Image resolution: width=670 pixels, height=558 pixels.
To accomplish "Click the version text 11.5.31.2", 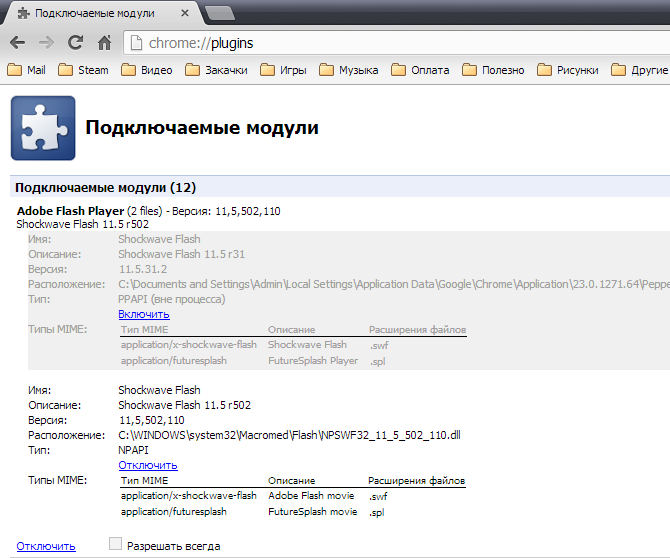I will (x=143, y=269).
